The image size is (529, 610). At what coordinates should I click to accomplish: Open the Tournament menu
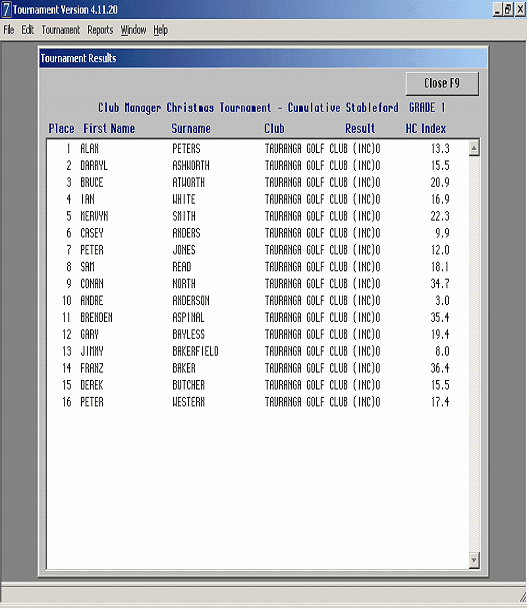(60, 30)
